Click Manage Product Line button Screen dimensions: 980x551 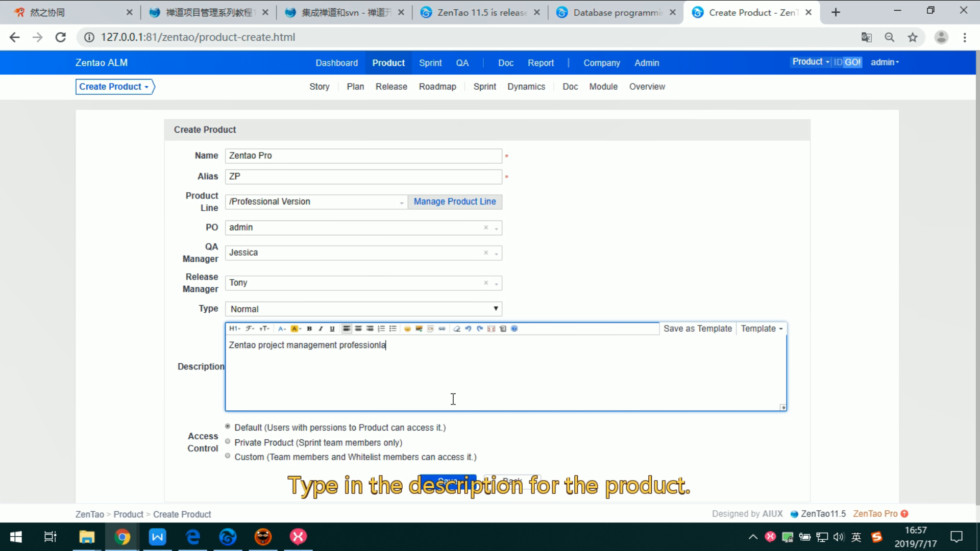click(x=455, y=202)
